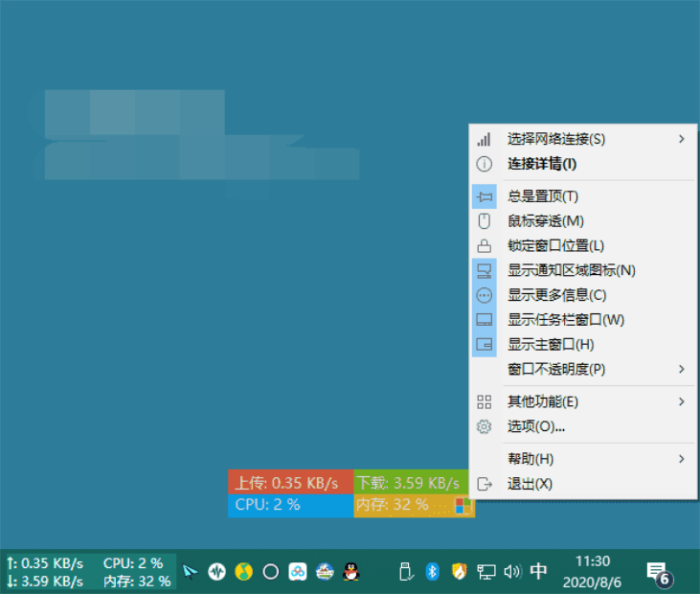The image size is (700, 594).
Task: Open the QQ penguin tray icon
Action: 351,572
